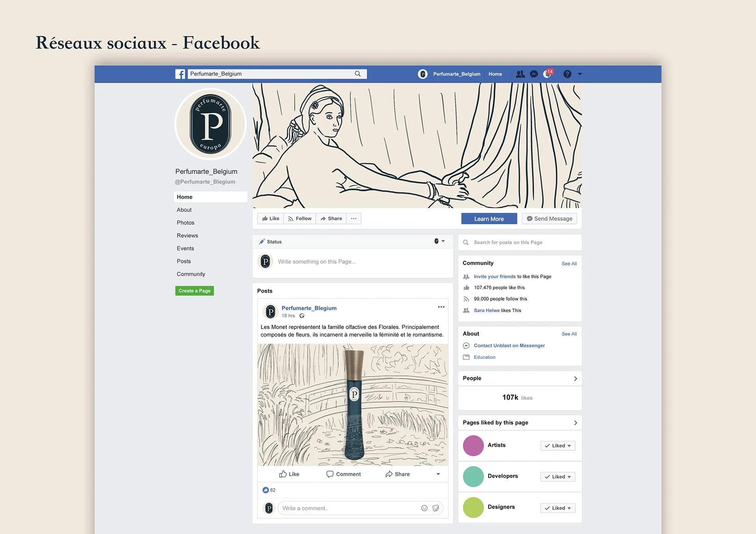Click the sticker icon in comment box

click(435, 508)
